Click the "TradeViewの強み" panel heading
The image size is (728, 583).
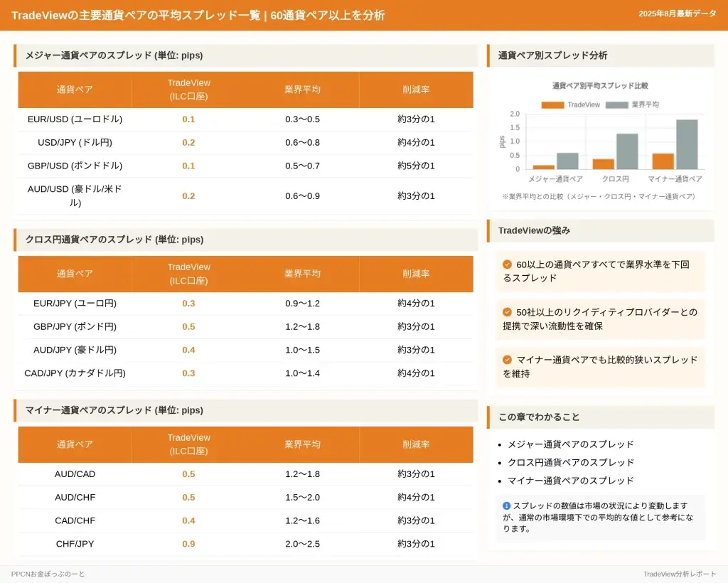pyautogui.click(x=534, y=231)
